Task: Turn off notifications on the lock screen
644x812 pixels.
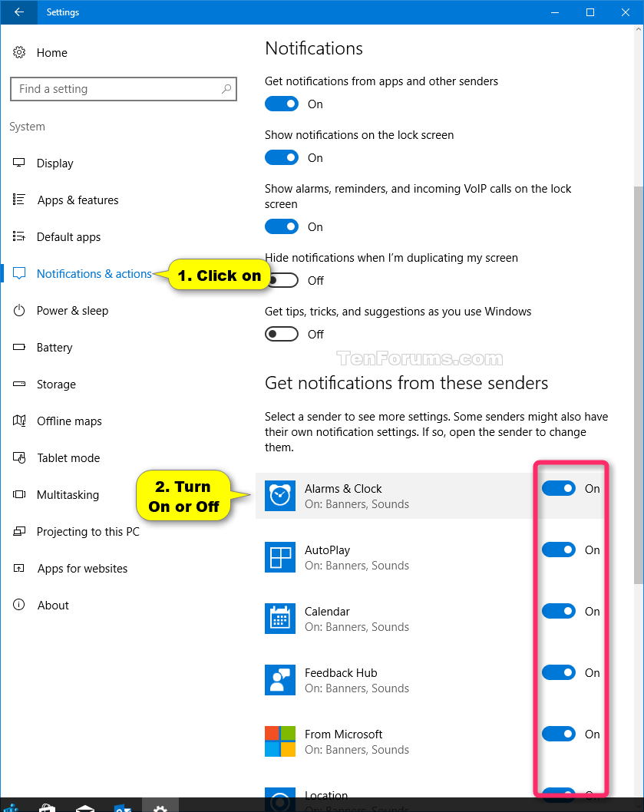Action: click(282, 157)
